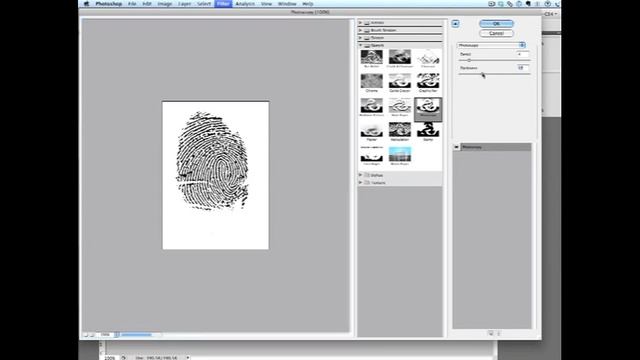This screenshot has height=360, width=640.
Task: Open the Window menu
Action: coord(287,4)
